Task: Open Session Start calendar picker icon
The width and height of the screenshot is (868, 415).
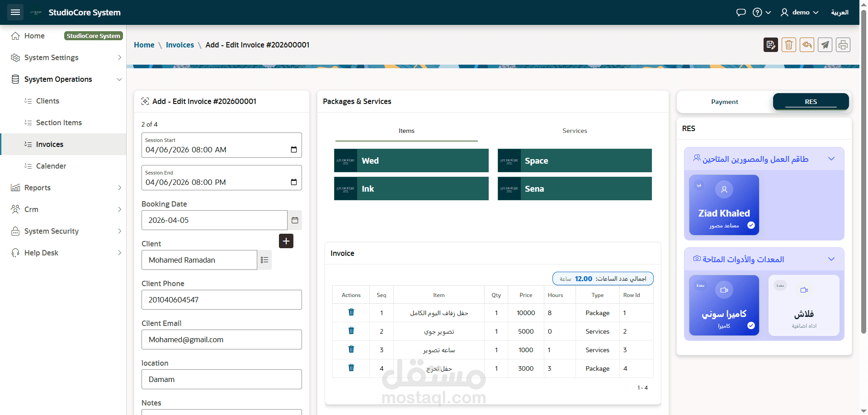Action: click(x=294, y=150)
